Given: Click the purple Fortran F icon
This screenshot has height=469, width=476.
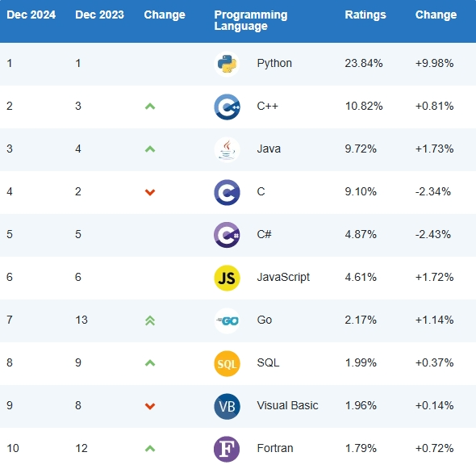Looking at the screenshot, I should pyautogui.click(x=227, y=450).
